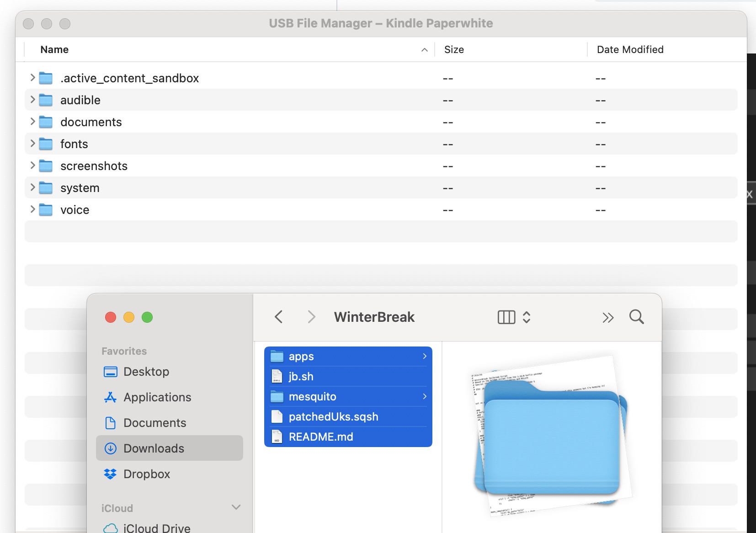
Task: Click the Dropbox logo icon
Action: click(111, 474)
